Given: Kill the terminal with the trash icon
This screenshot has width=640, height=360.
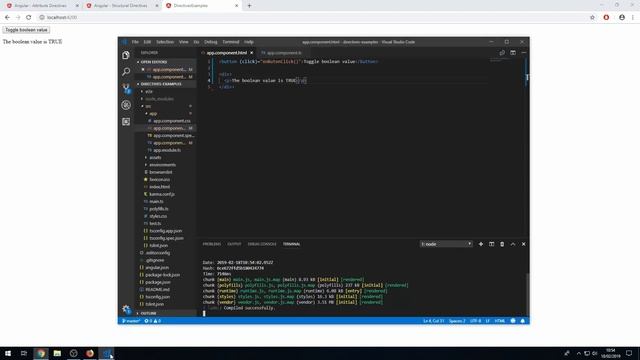Looking at the screenshot, I should click(x=502, y=244).
